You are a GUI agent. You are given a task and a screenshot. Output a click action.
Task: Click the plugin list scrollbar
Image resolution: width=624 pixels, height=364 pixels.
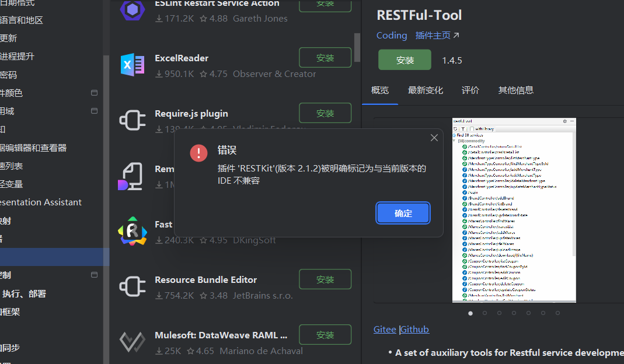point(357,47)
